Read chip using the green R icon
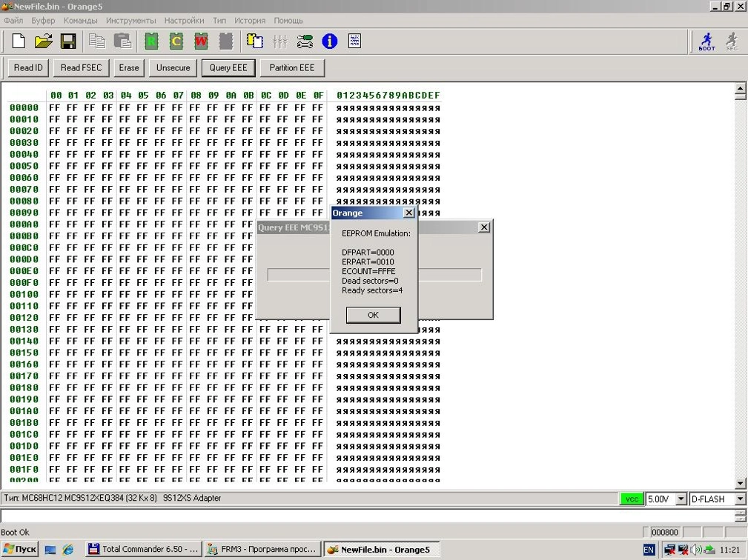The width and height of the screenshot is (748, 560). [x=151, y=41]
